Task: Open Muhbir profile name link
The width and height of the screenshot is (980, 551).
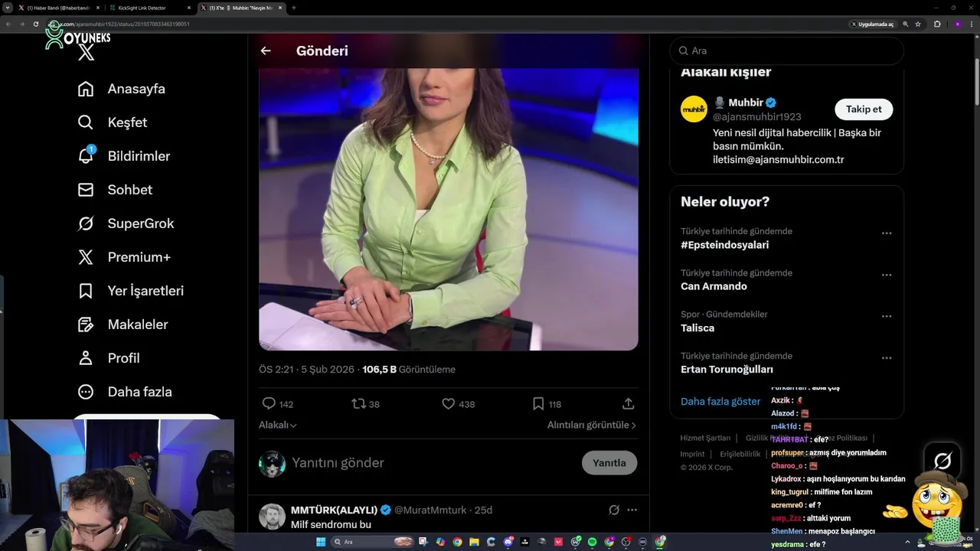Action: pos(745,103)
